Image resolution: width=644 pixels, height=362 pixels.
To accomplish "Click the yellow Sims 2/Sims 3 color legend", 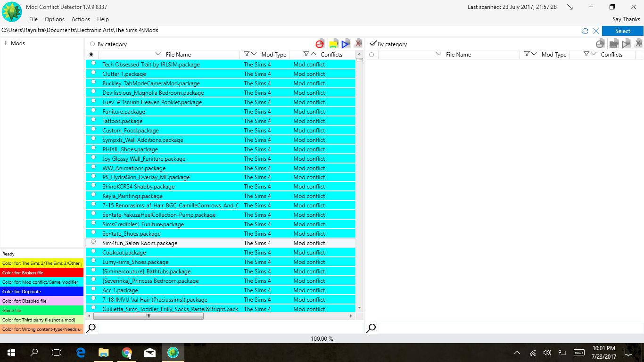I will point(42,263).
